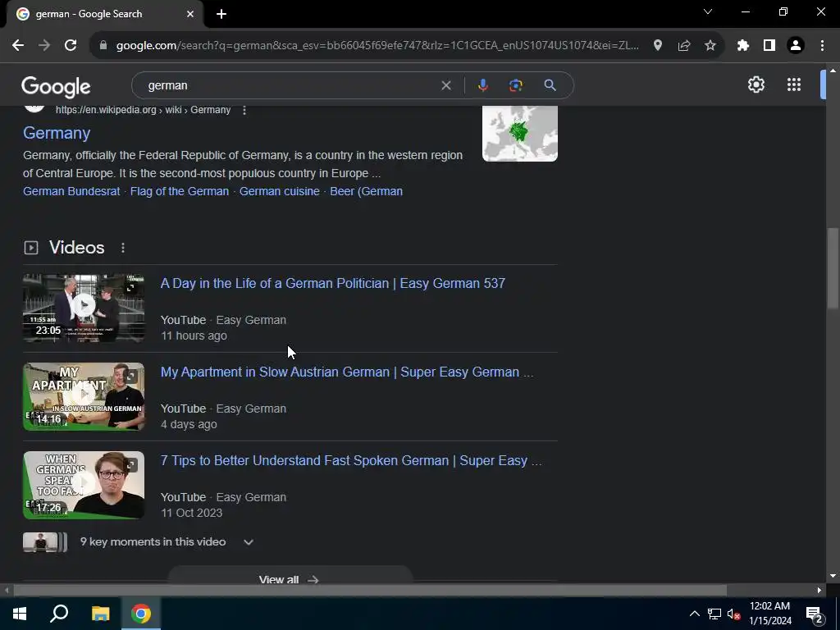This screenshot has width=840, height=630.
Task: Share this page via address bar icon
Action: [x=683, y=46]
